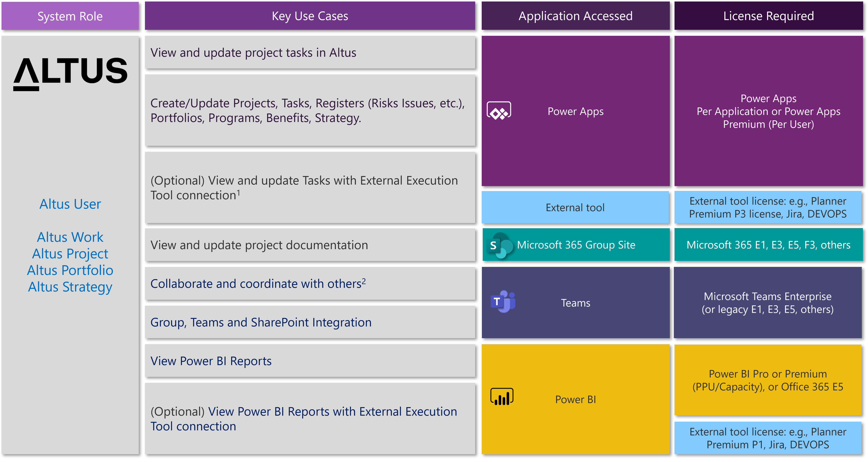This screenshot has height=462, width=868.
Task: Select the System Role header
Action: click(x=70, y=16)
